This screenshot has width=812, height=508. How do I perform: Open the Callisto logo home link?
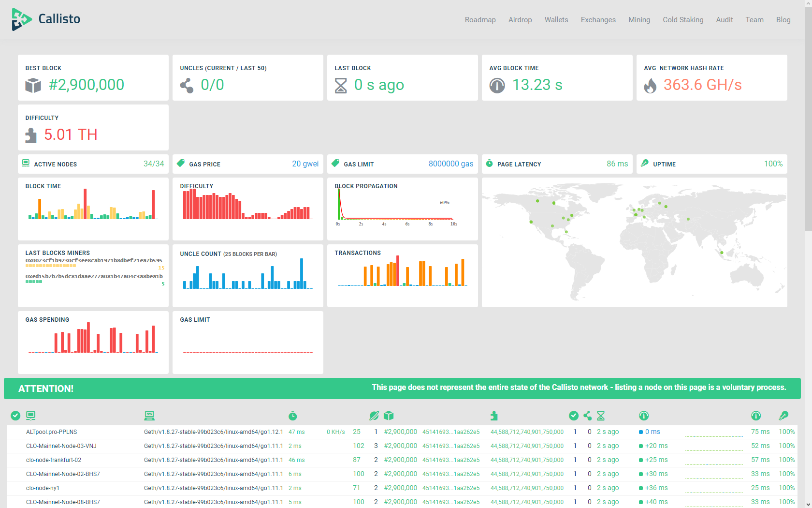46,19
